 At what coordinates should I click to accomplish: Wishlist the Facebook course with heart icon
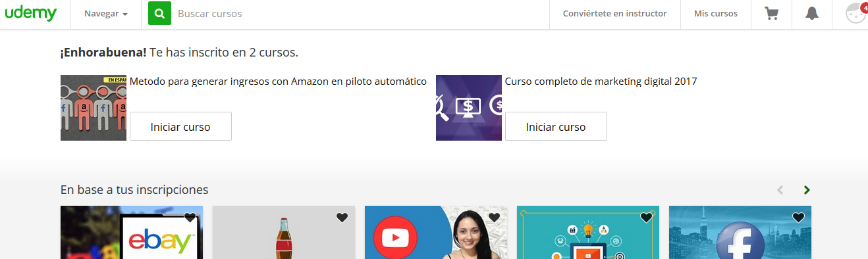coord(798,218)
